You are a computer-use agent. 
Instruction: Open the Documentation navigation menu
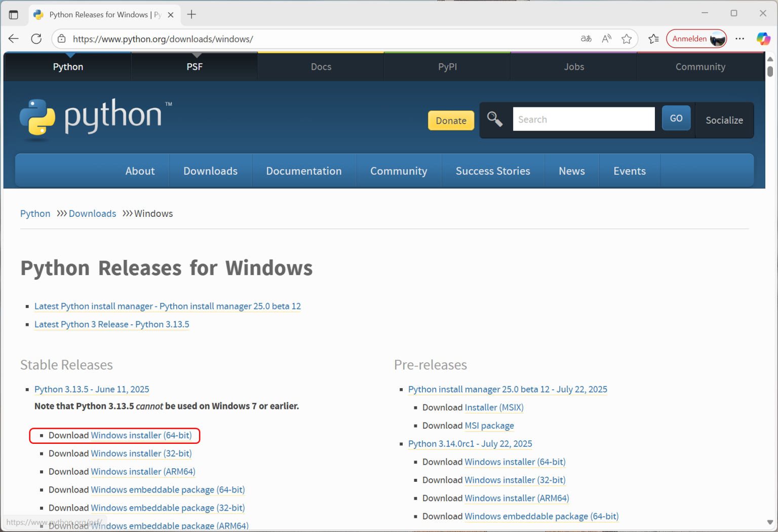tap(303, 171)
